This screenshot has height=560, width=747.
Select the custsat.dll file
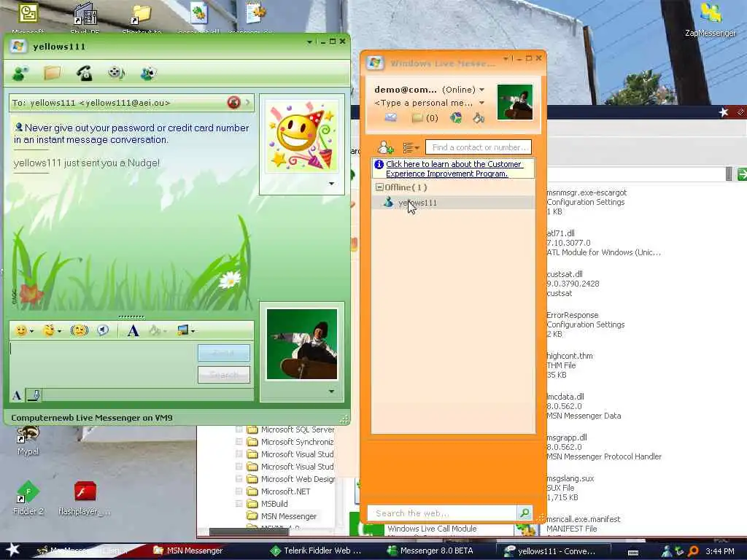(573, 284)
